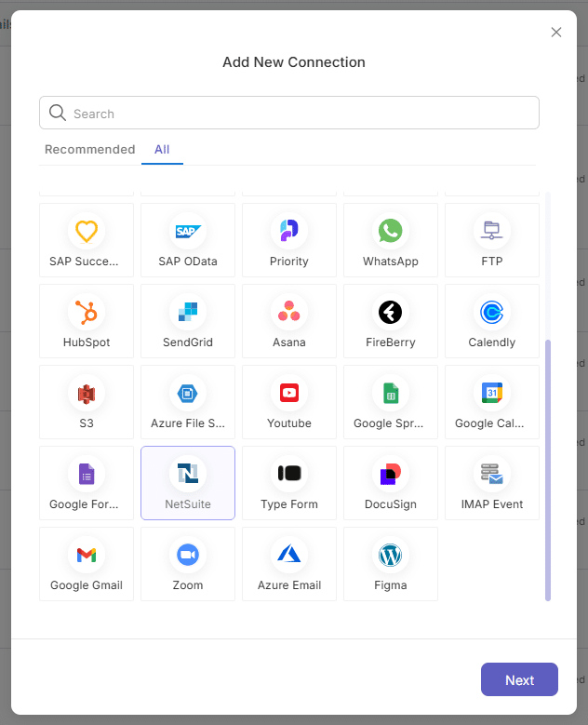
Task: Pick the Google Forms connection
Action: pyautogui.click(x=87, y=483)
